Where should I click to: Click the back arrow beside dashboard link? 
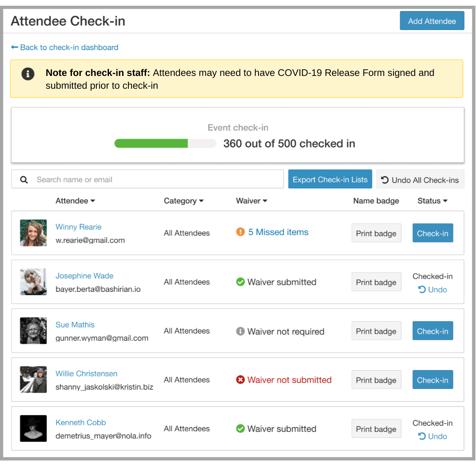tap(14, 47)
